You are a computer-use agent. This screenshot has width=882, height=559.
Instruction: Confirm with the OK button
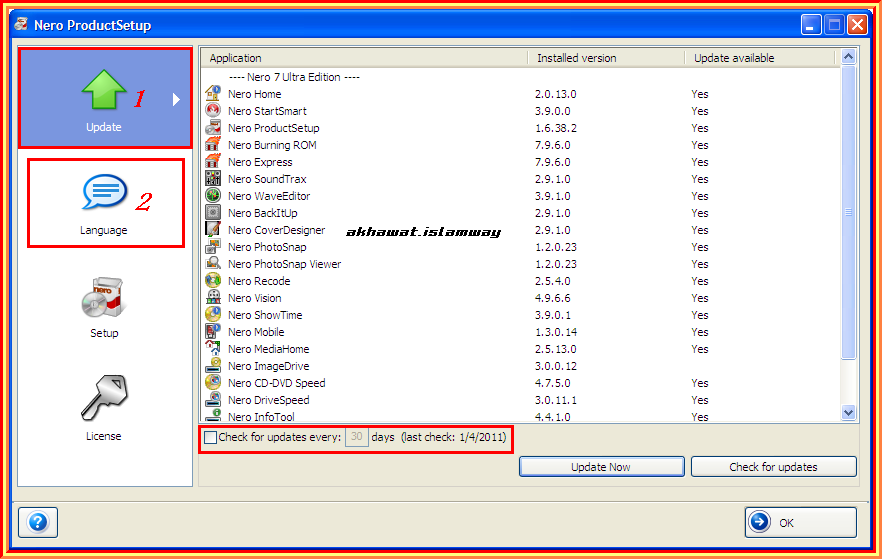pos(801,522)
